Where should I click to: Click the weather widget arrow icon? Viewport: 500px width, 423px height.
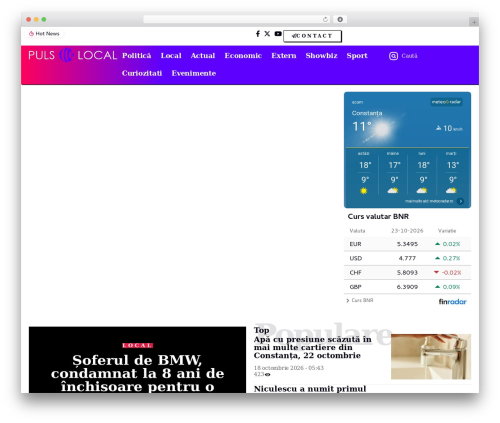click(460, 201)
